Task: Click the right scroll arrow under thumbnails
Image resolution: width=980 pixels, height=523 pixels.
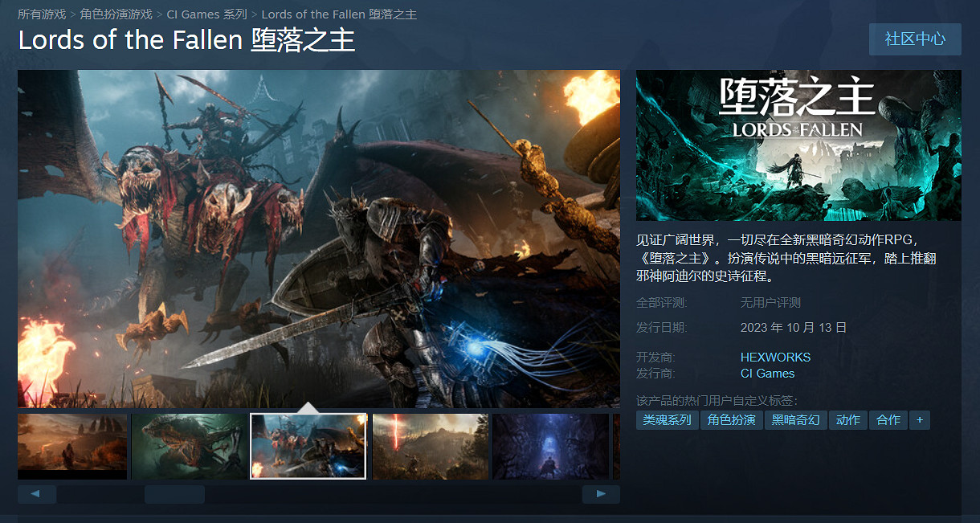Action: (x=600, y=494)
